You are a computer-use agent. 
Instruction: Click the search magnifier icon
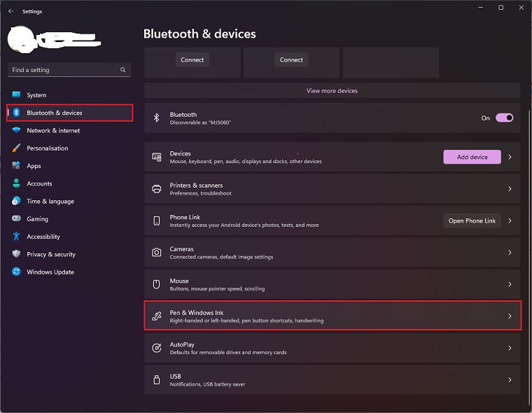pyautogui.click(x=123, y=70)
